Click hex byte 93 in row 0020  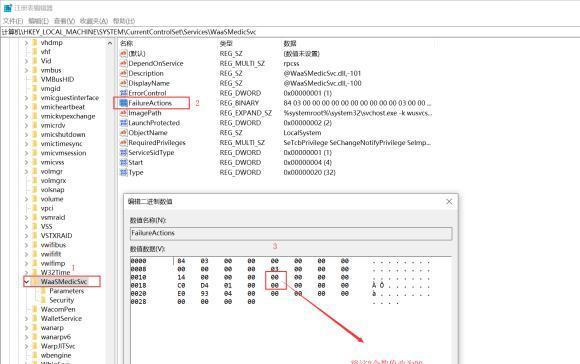tap(205, 294)
